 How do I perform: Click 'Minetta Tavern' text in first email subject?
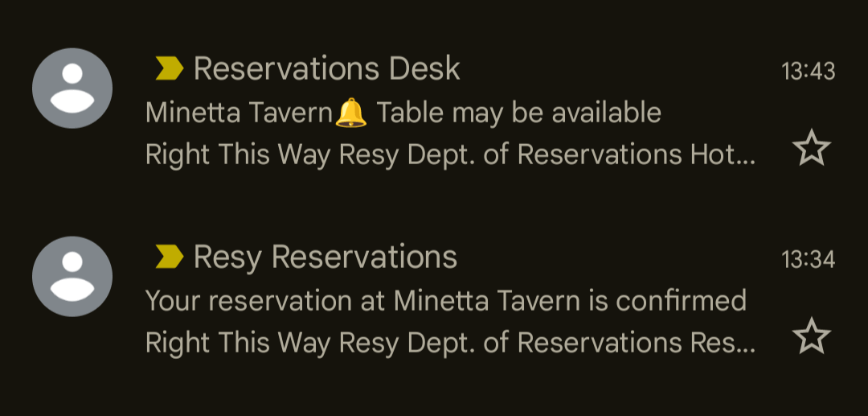(239, 113)
